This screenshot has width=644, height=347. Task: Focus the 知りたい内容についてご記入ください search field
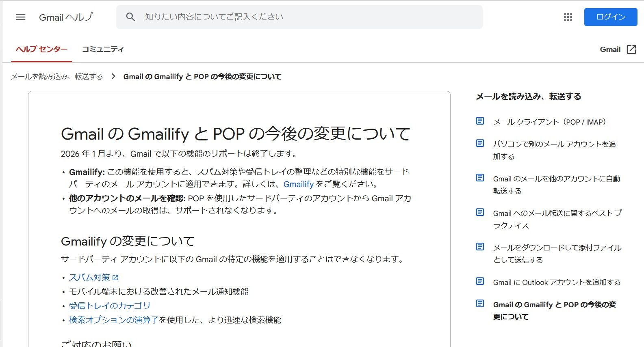pos(299,17)
